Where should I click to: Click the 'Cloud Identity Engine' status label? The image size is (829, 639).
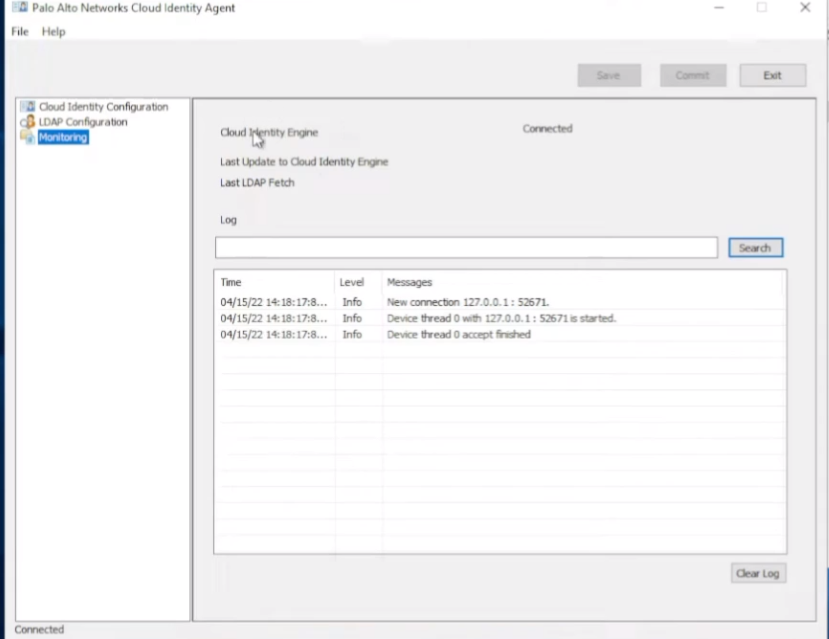pos(269,133)
